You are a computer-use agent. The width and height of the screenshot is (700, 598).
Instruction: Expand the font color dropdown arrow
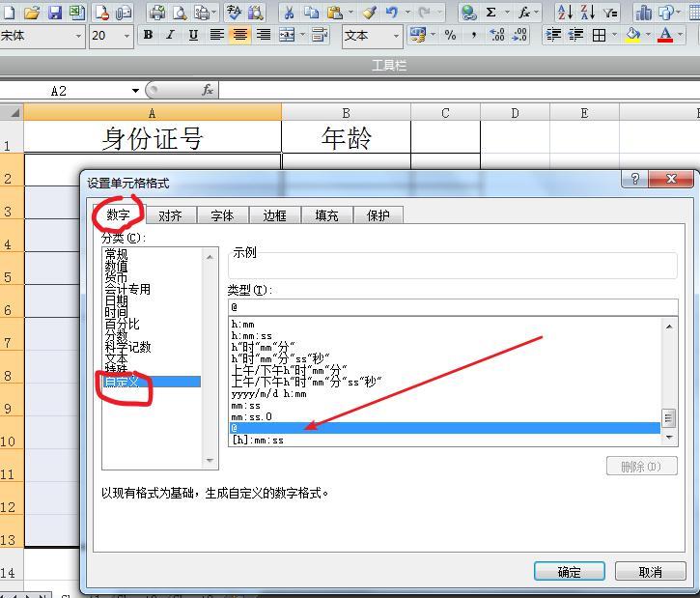click(x=680, y=35)
